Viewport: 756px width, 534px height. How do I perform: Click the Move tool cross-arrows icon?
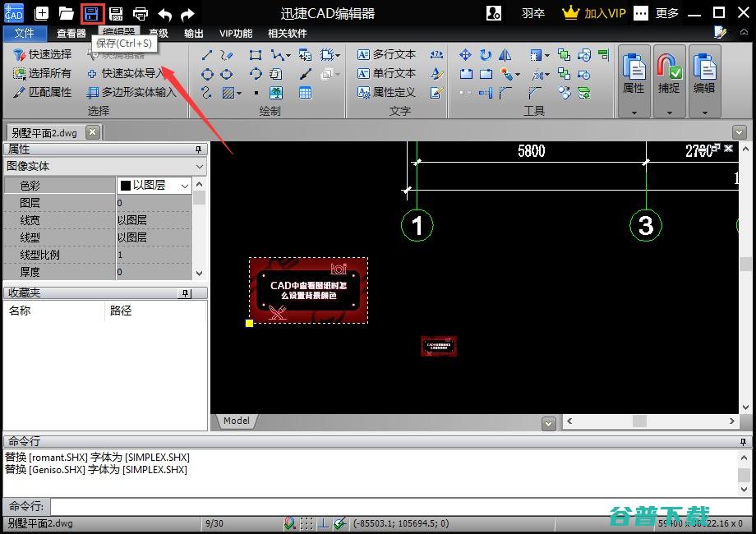pyautogui.click(x=465, y=54)
